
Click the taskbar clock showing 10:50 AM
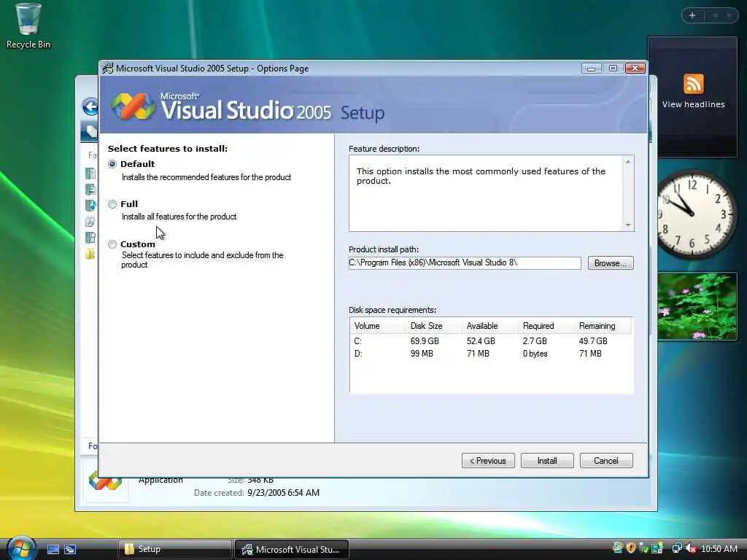719,549
